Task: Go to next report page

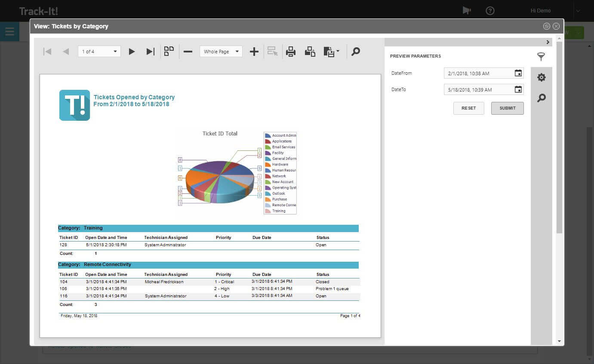Action: coord(132,52)
